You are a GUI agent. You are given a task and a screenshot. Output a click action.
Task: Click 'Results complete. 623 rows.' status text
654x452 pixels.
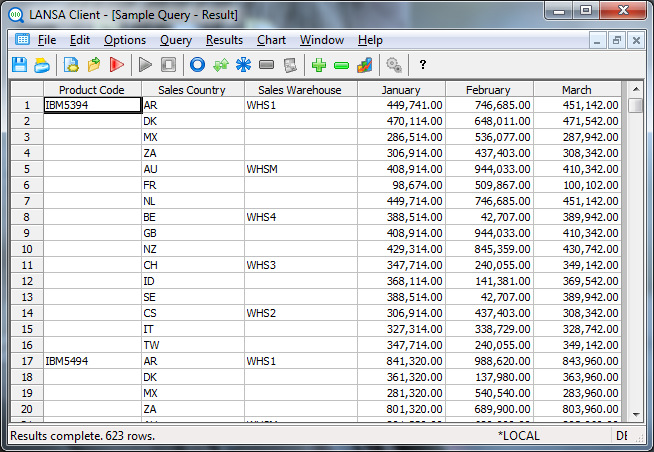(x=83, y=436)
